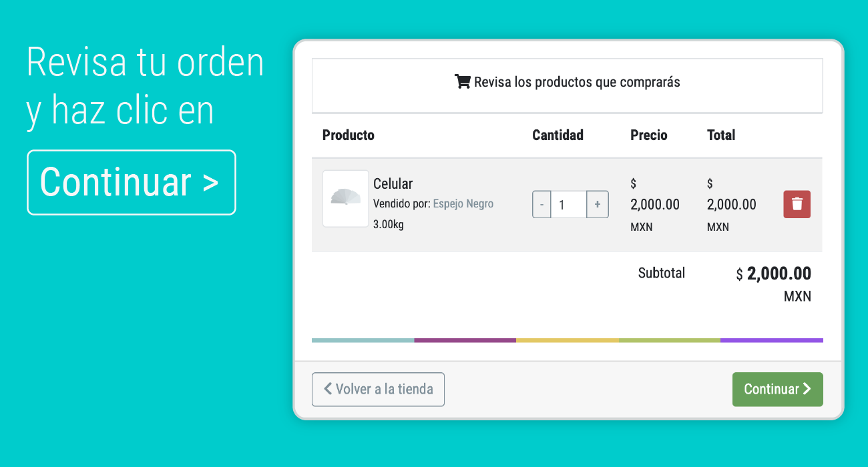
Task: Click the yellow segment of progress bar
Action: 567,340
